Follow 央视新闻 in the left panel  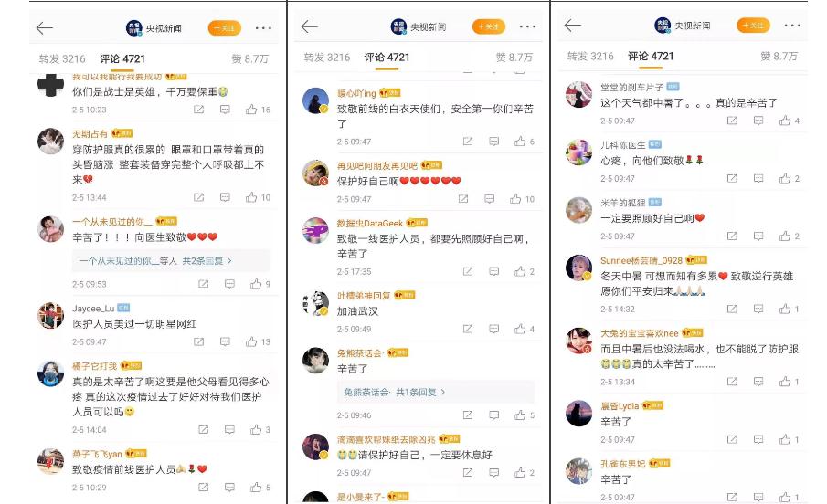click(x=225, y=28)
